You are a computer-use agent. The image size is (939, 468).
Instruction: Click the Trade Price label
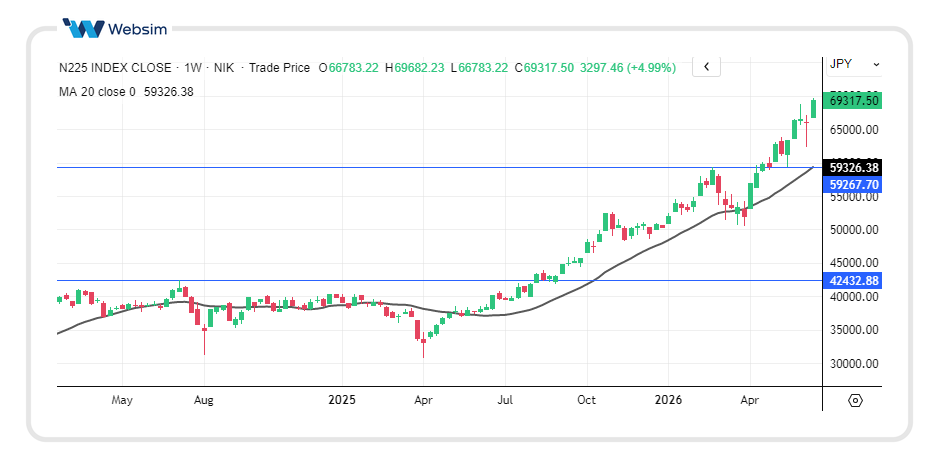(279, 68)
